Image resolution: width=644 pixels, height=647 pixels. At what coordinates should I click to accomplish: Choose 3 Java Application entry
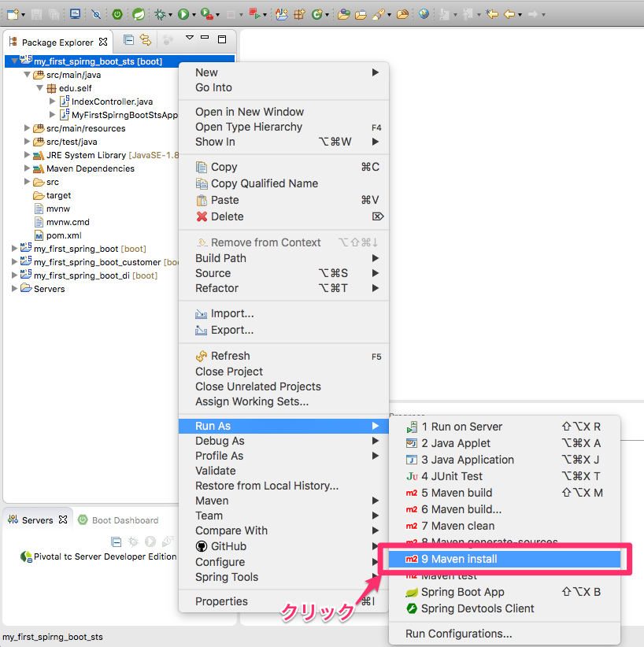coord(505,460)
